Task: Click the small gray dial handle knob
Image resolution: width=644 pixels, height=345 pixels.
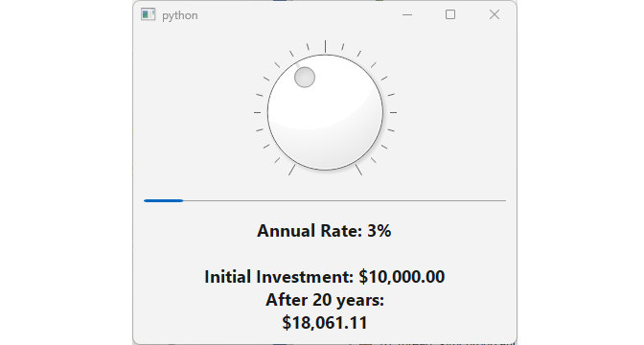Action: (305, 78)
